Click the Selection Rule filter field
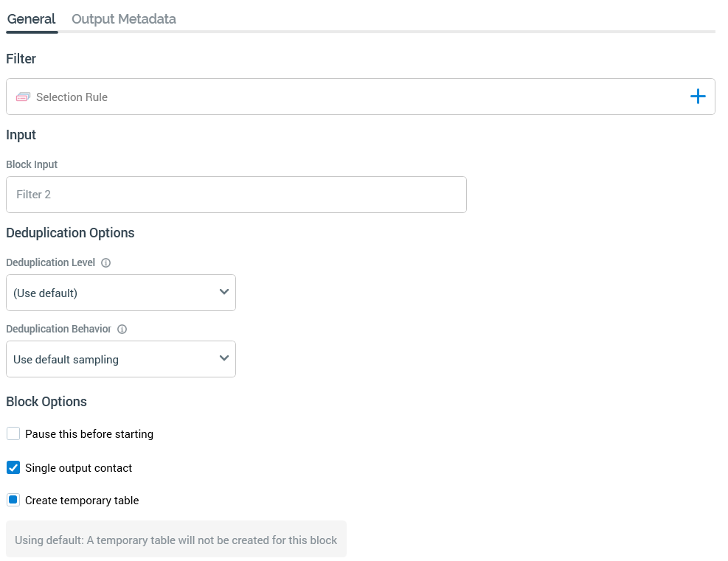 tap(354, 97)
